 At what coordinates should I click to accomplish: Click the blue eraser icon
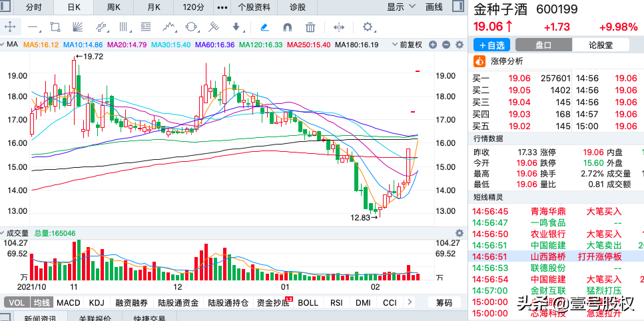[x=265, y=27]
